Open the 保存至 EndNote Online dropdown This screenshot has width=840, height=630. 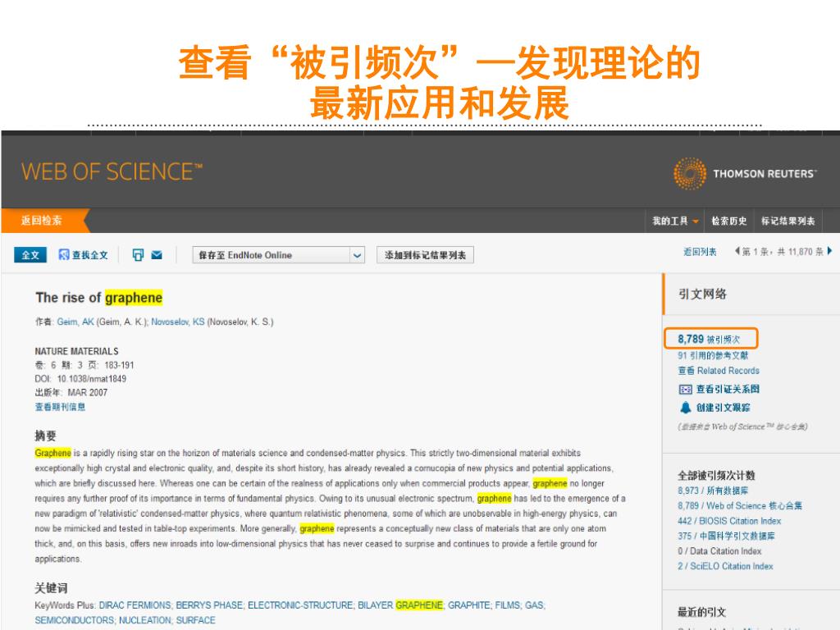pos(279,255)
